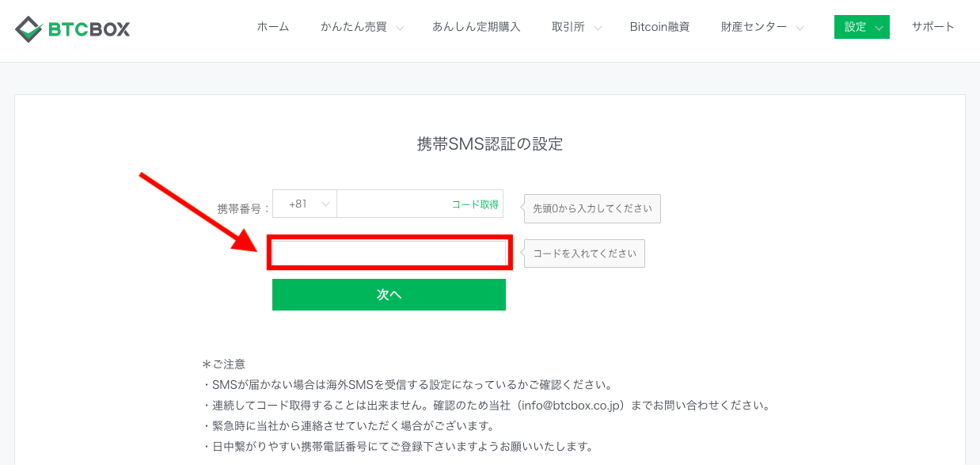This screenshot has height=465, width=980.
Task: Open Bitcoin融資 page
Action: tap(659, 27)
